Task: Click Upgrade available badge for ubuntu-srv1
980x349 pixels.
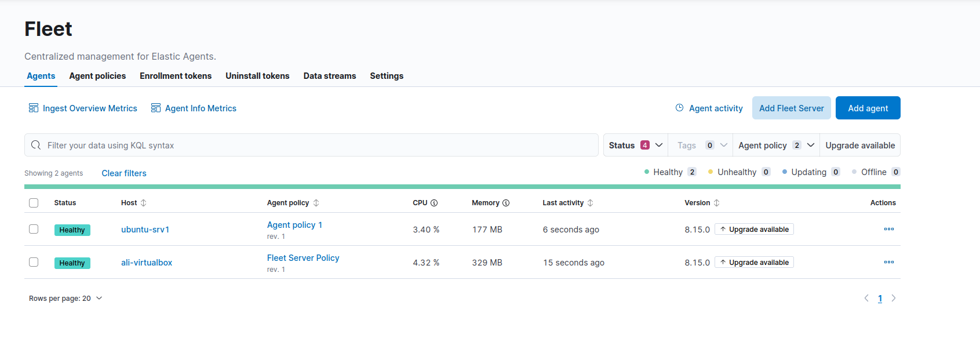Action: [754, 229]
